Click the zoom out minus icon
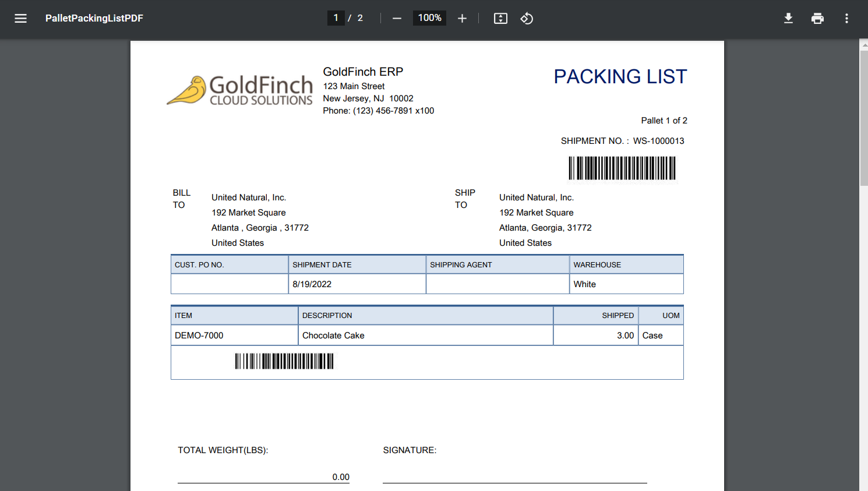 coord(397,19)
